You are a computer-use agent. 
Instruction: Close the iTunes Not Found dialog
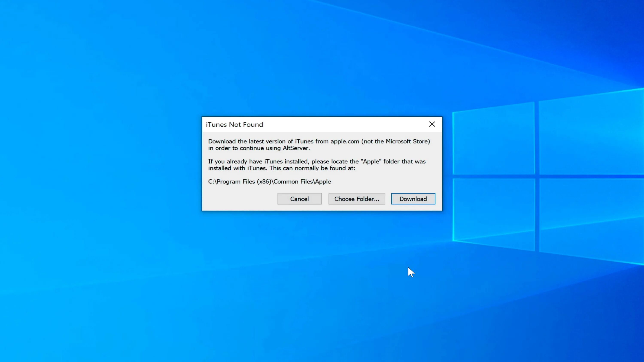[432, 124]
